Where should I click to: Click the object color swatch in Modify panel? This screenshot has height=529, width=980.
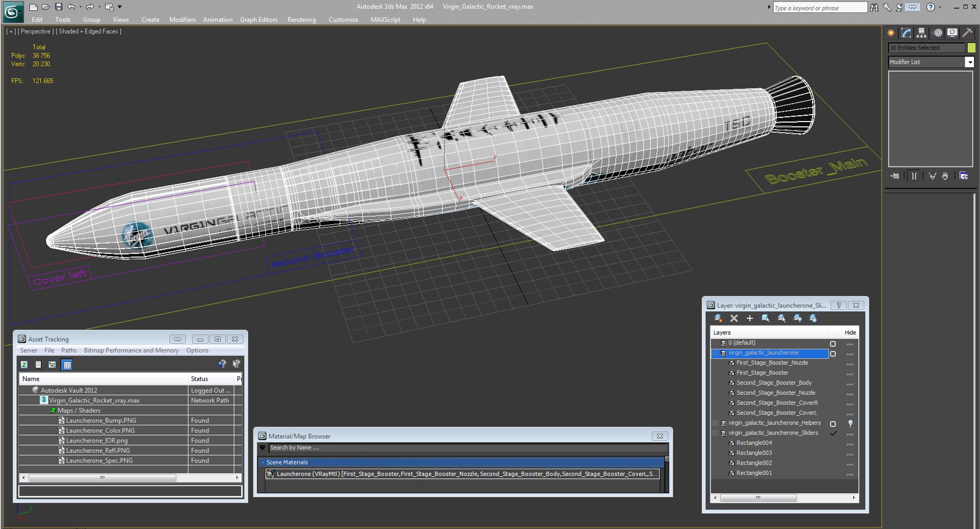971,47
